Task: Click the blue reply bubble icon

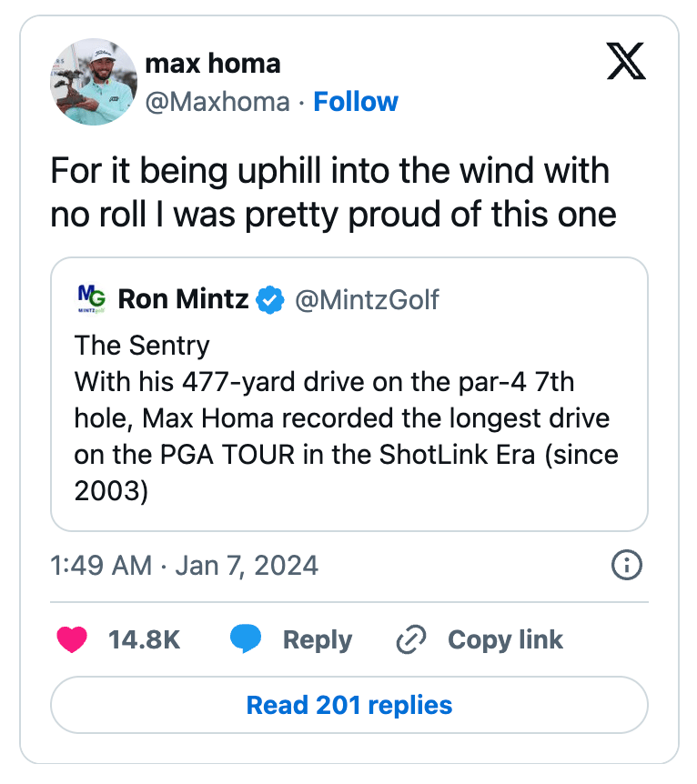Action: [246, 639]
